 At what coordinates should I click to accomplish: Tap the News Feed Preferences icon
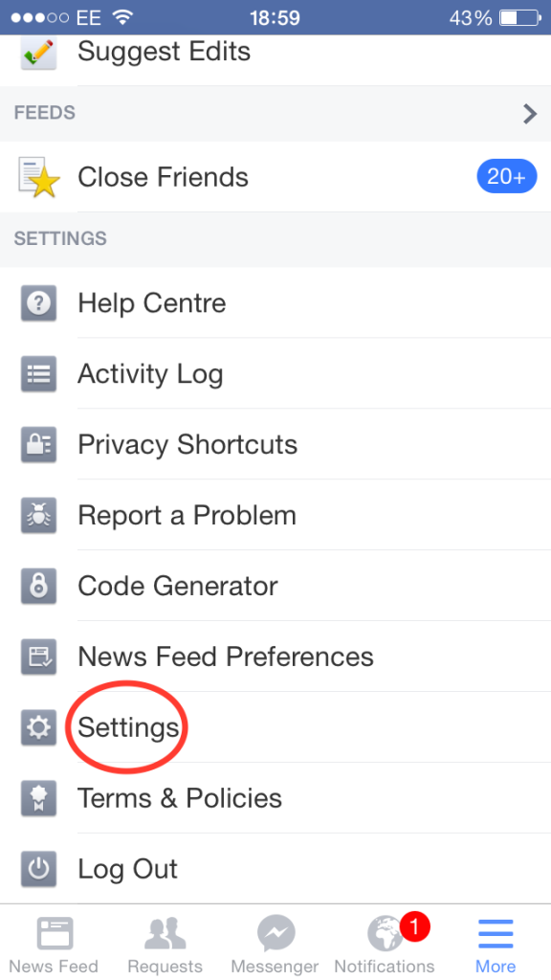pyautogui.click(x=38, y=657)
